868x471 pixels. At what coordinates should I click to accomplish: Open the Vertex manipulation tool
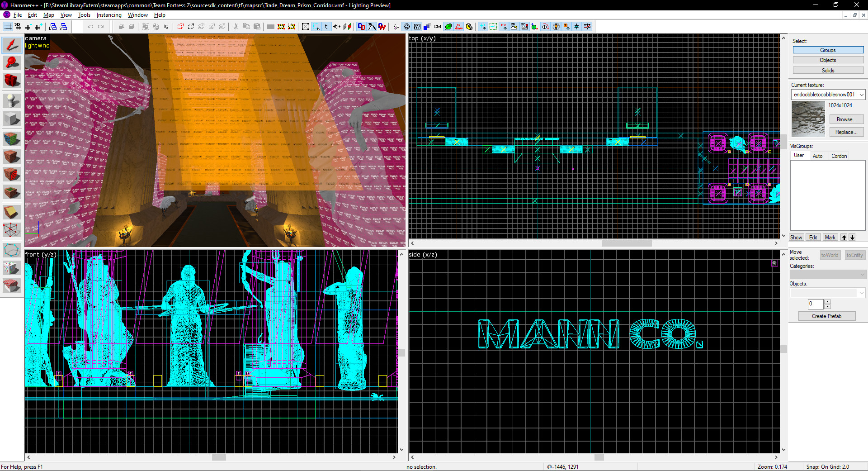coord(12,229)
